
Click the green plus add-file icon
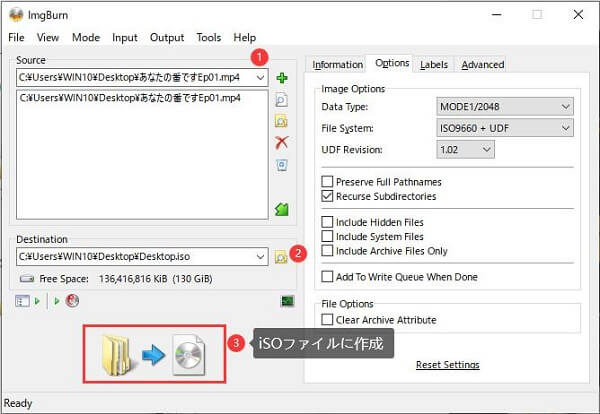tap(282, 78)
